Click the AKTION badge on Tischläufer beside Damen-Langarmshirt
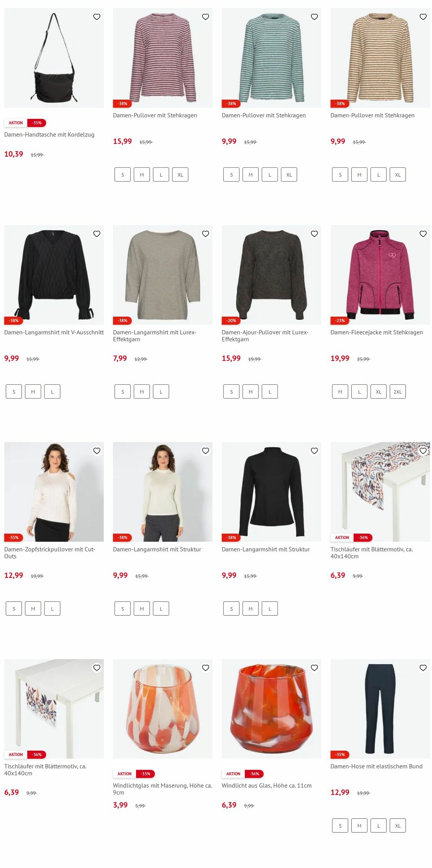 coord(342,538)
